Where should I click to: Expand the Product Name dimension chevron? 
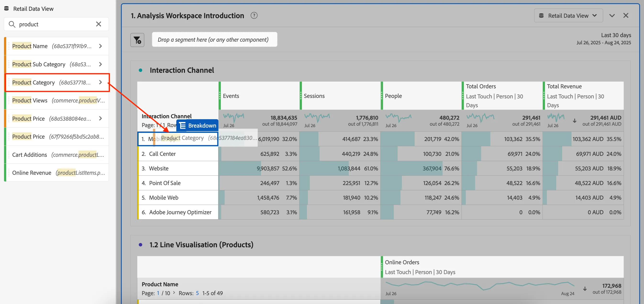tap(100, 46)
